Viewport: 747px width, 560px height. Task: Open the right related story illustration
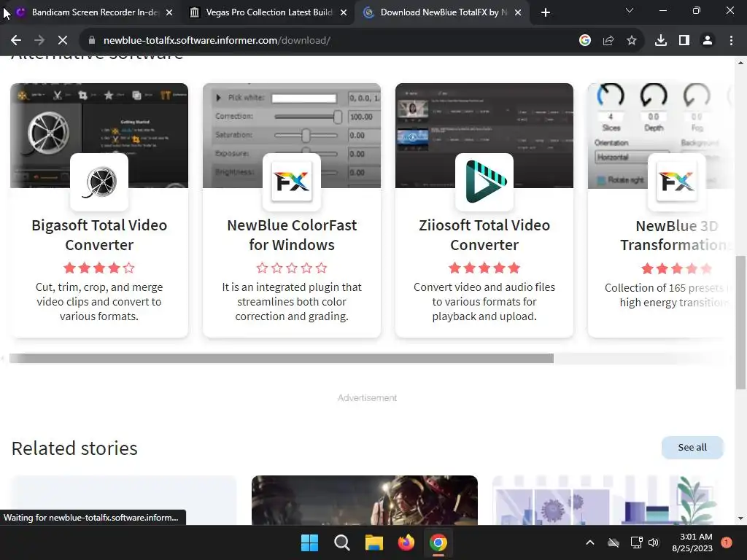point(605,500)
